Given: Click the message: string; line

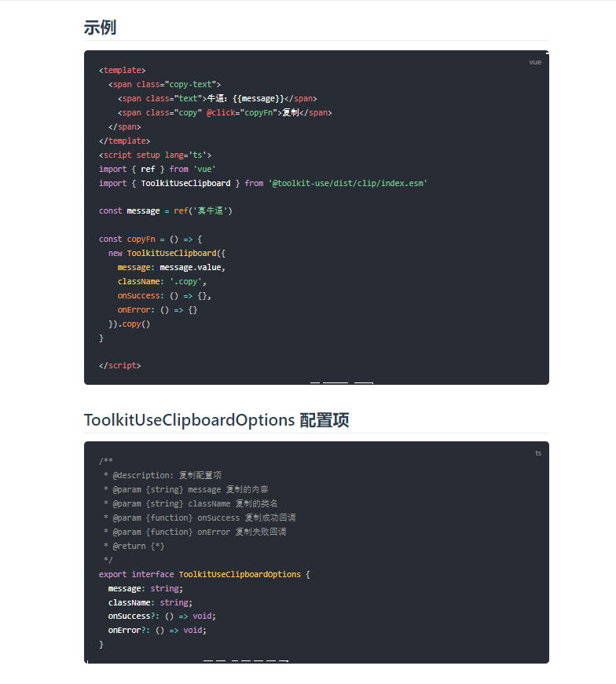Looking at the screenshot, I should [x=146, y=588].
